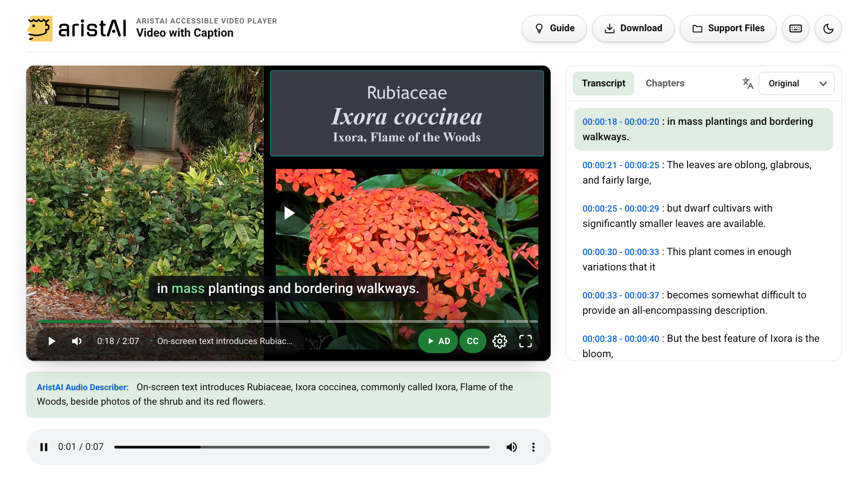Screen dimensions: 868x477
Task: Toggle the CC closed captions button
Action: tap(473, 341)
